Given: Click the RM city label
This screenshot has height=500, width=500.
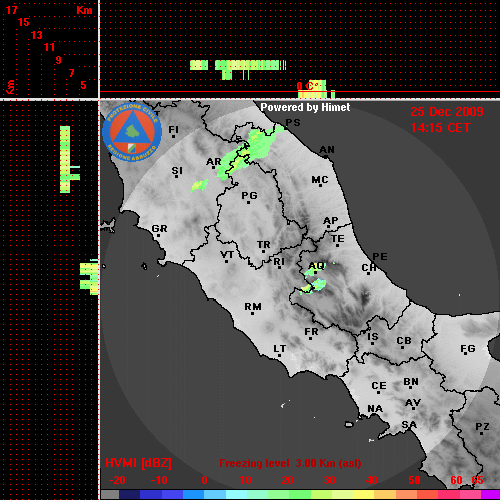Looking at the screenshot, I should (x=253, y=307).
